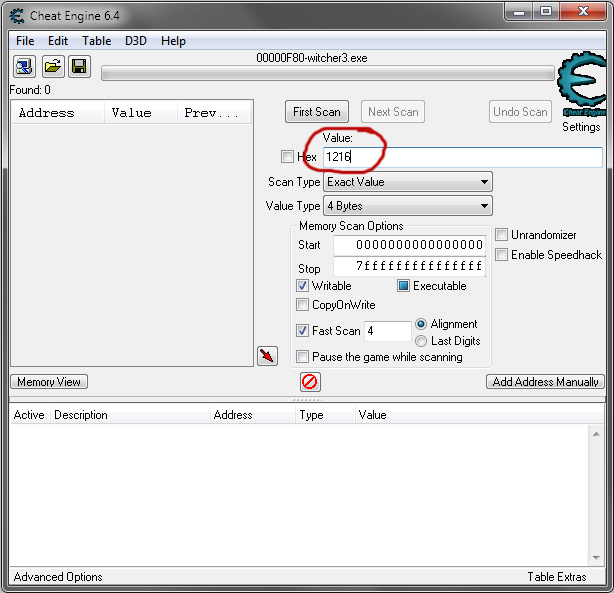Select the Last Digits radio button
614x593 pixels.
(421, 341)
